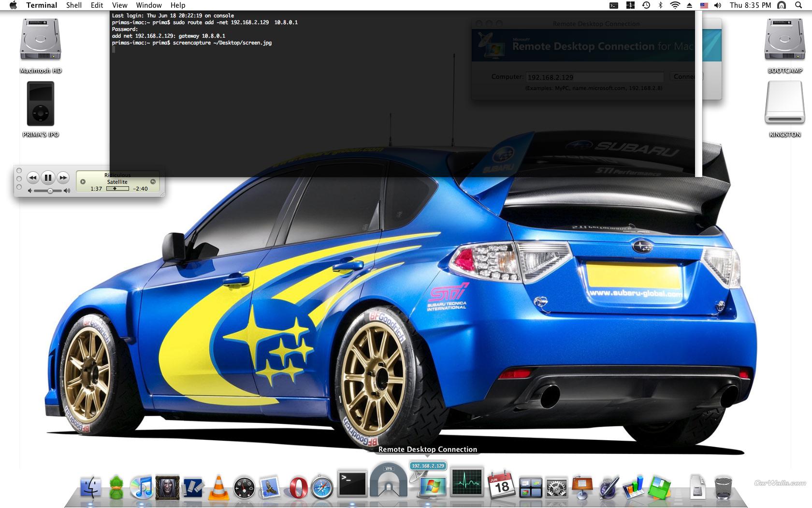Viewport: 812px width, 508px height.
Task: Skip to previous track in iTunes
Action: coord(32,178)
